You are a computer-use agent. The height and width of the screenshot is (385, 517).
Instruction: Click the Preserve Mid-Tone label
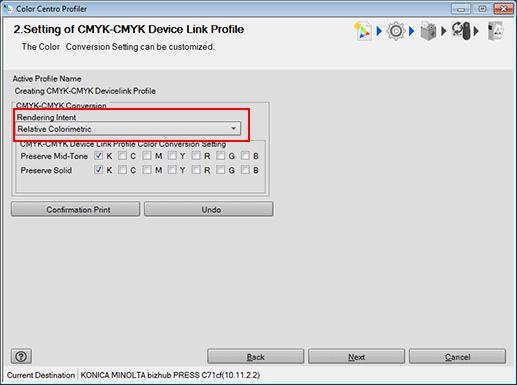tap(54, 156)
